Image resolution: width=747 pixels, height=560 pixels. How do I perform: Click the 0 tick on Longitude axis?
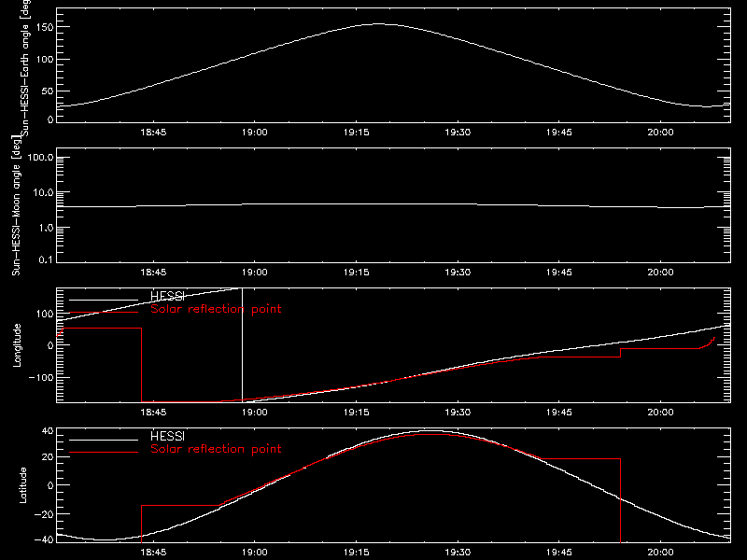(50, 345)
